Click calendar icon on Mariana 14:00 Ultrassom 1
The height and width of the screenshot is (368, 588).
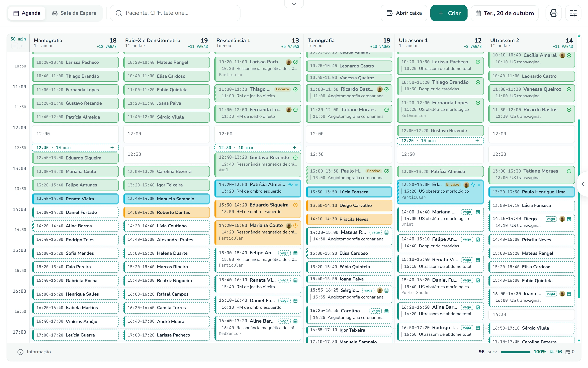[x=478, y=212]
